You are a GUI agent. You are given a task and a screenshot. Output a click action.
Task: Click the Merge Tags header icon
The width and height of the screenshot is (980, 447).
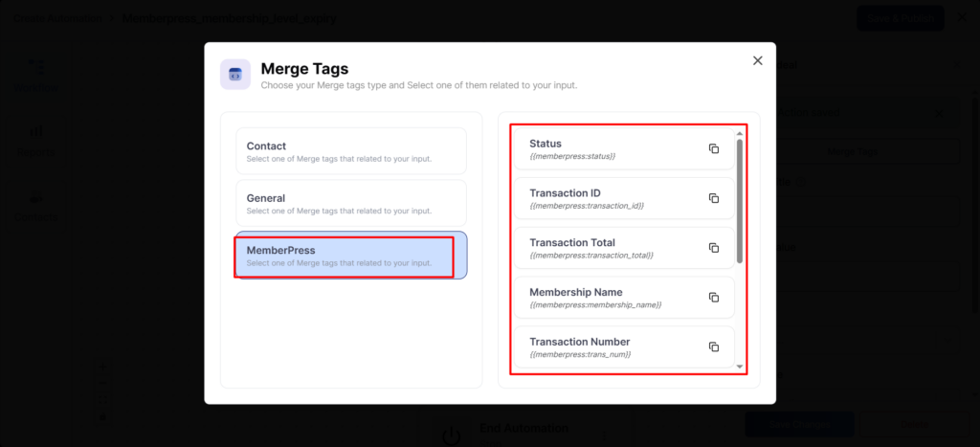235,75
